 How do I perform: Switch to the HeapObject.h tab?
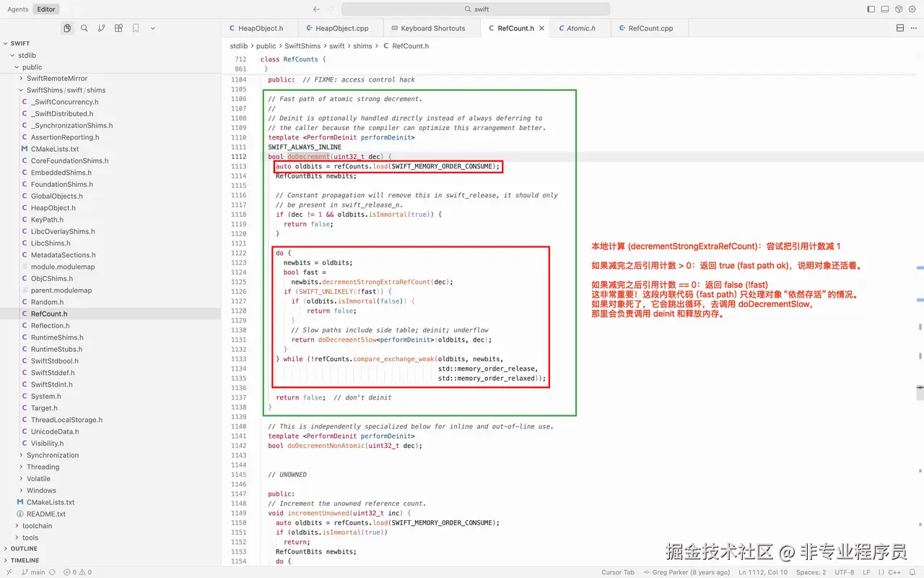point(260,28)
